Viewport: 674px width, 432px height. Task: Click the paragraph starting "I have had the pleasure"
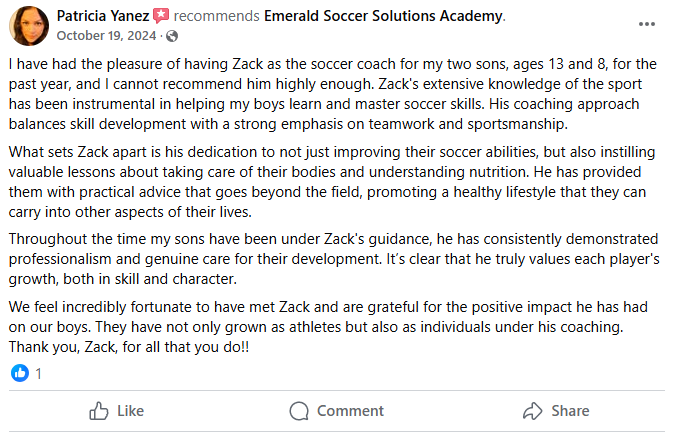(x=333, y=94)
